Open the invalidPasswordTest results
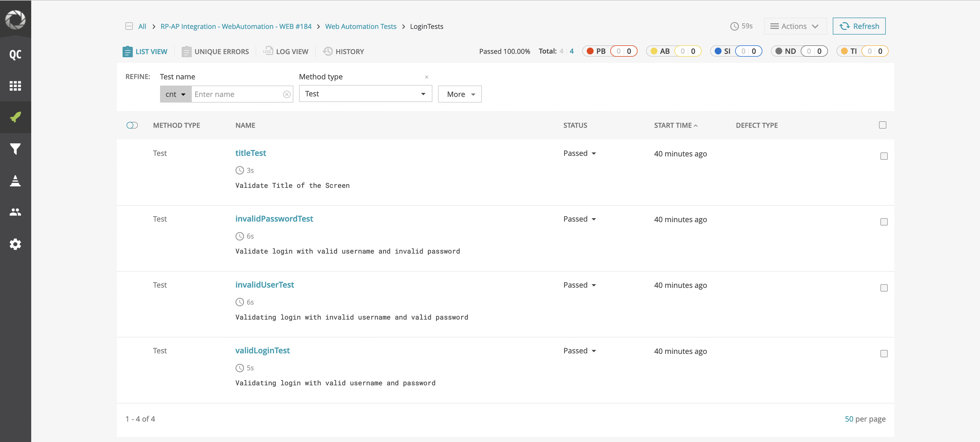This screenshot has height=442, width=980. (x=274, y=218)
